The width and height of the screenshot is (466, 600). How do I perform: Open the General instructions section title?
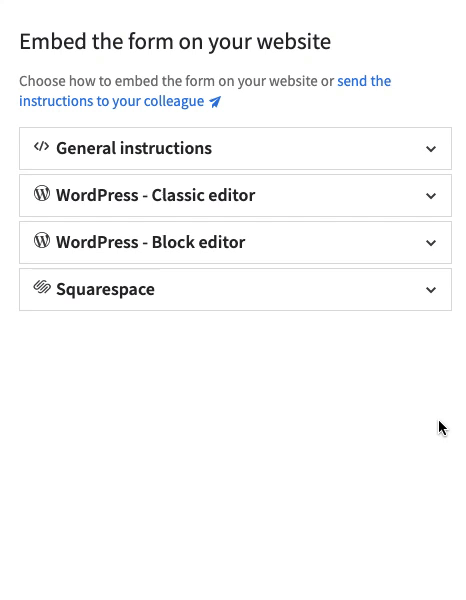click(x=134, y=148)
